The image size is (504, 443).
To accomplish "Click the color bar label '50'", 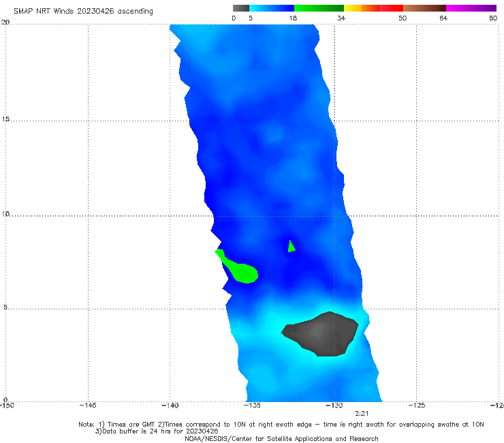I will (x=403, y=18).
